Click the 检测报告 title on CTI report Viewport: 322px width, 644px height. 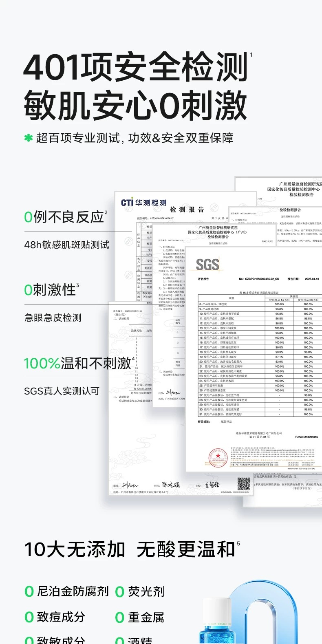pyautogui.click(x=187, y=210)
